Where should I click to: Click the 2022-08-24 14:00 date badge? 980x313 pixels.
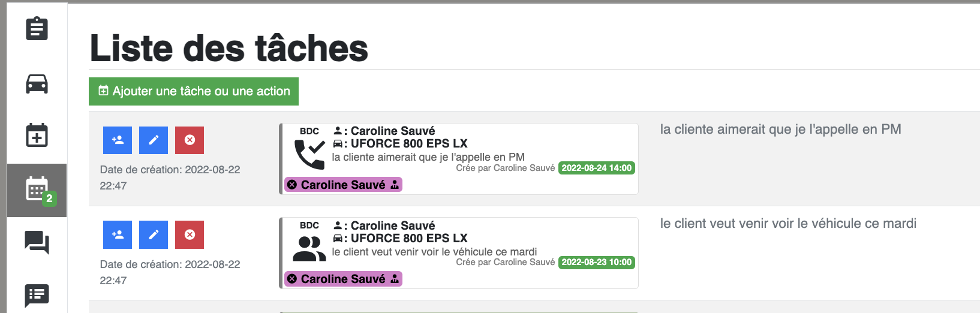tap(597, 168)
